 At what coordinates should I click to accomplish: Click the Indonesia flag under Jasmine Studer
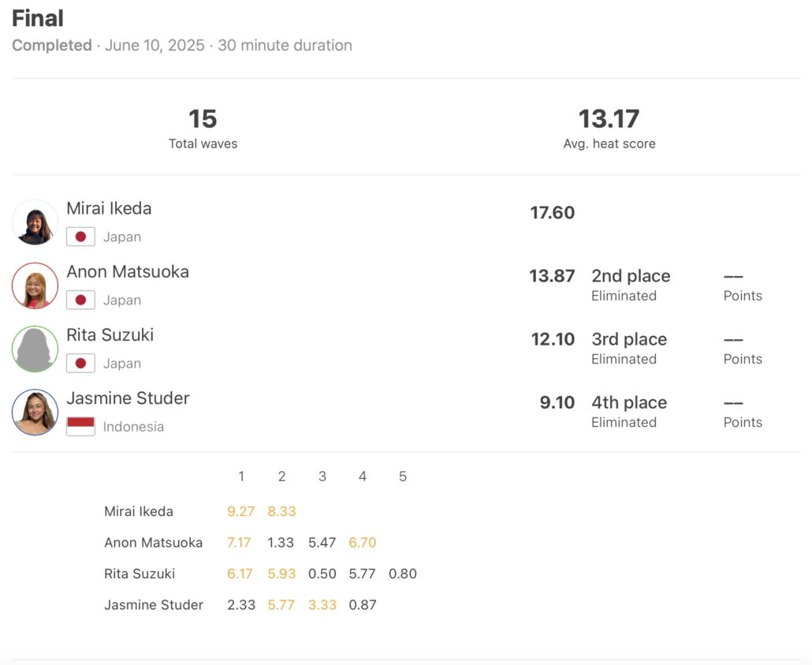(80, 426)
